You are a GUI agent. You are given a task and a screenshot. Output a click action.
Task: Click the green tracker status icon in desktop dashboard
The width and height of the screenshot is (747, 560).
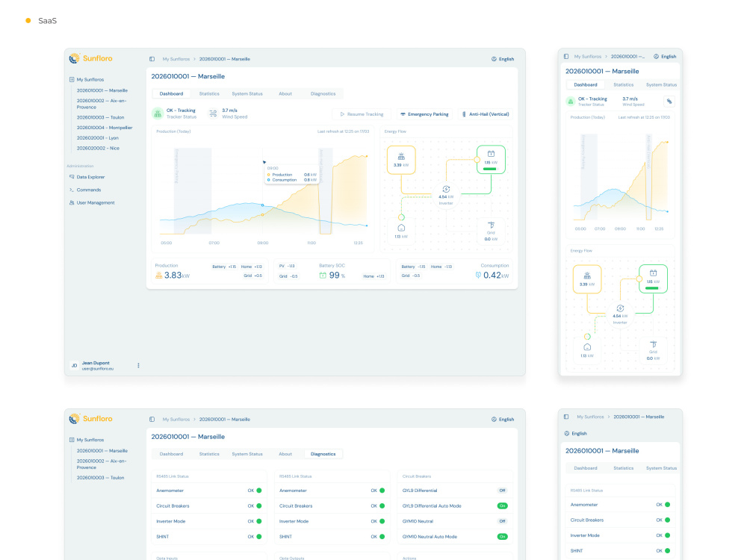[158, 113]
